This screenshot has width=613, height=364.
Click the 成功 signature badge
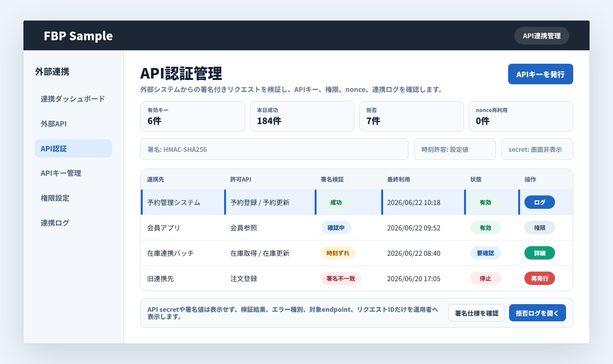pos(336,202)
